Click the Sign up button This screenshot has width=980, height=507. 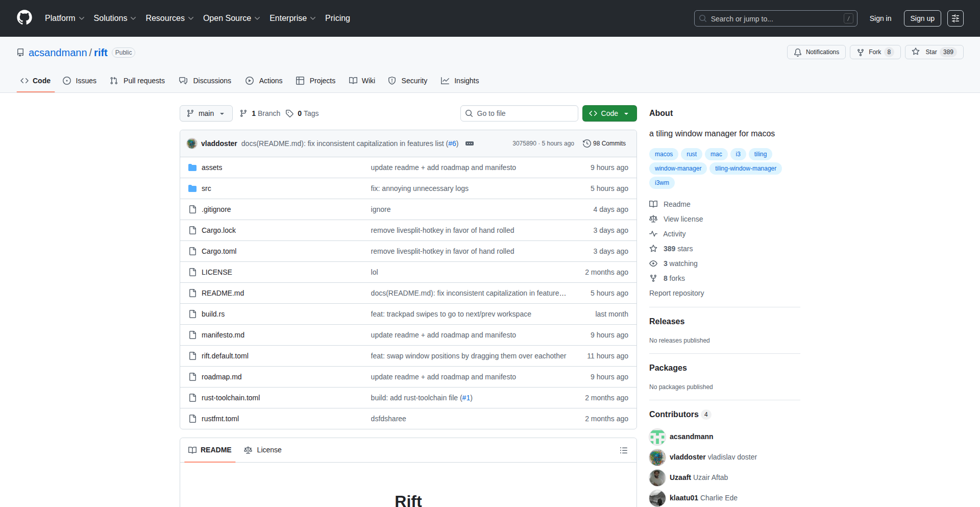[922, 18]
